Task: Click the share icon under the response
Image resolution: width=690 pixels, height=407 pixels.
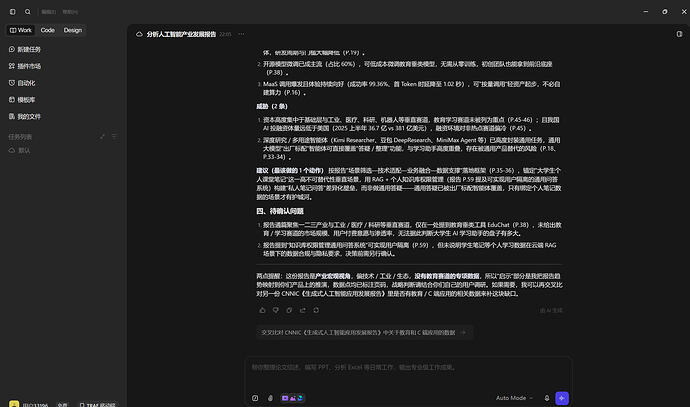Action: (303, 310)
